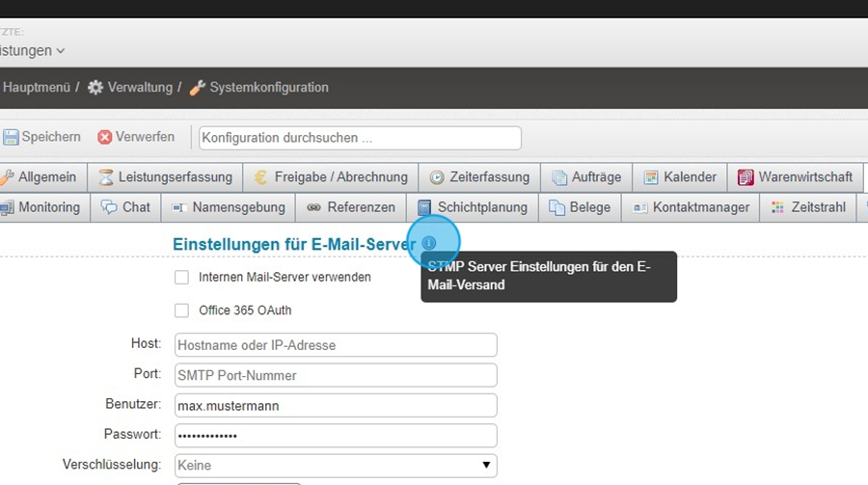868x485 pixels.
Task: Click the red Verwerfen icon
Action: tap(104, 138)
